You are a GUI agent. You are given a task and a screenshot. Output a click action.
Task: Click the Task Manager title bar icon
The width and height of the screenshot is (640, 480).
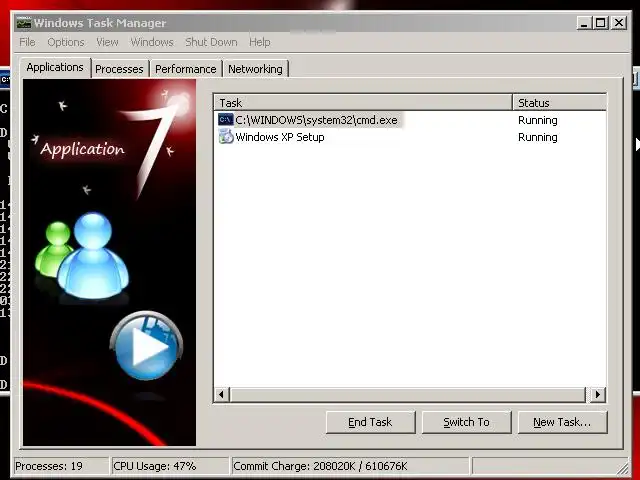point(24,23)
